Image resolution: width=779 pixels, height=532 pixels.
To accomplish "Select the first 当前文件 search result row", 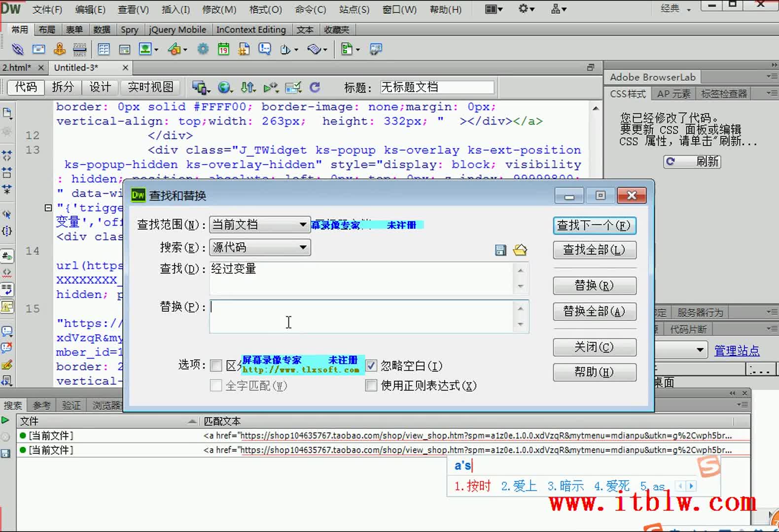I will tap(383, 435).
